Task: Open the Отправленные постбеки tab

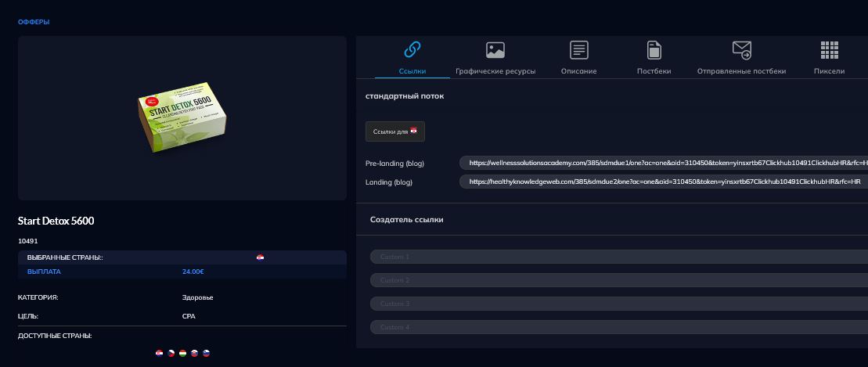Action: pos(741,70)
